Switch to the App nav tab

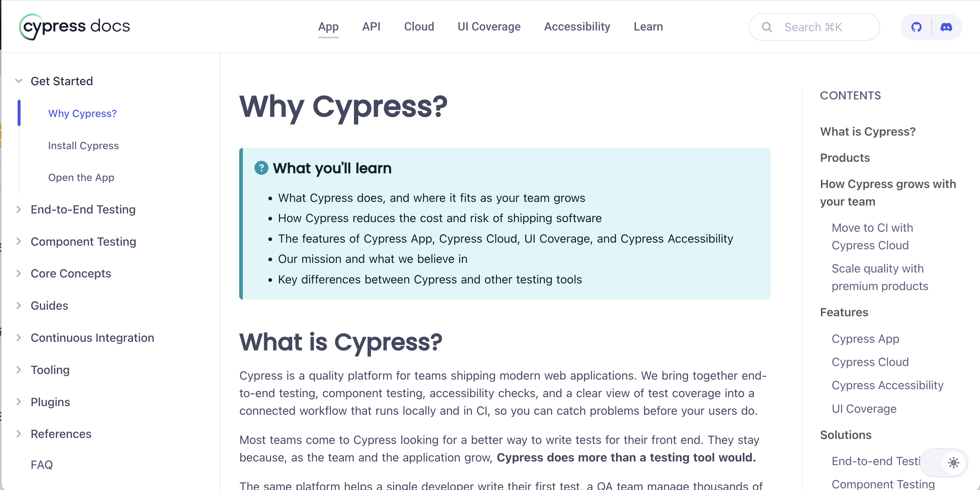pos(328,27)
